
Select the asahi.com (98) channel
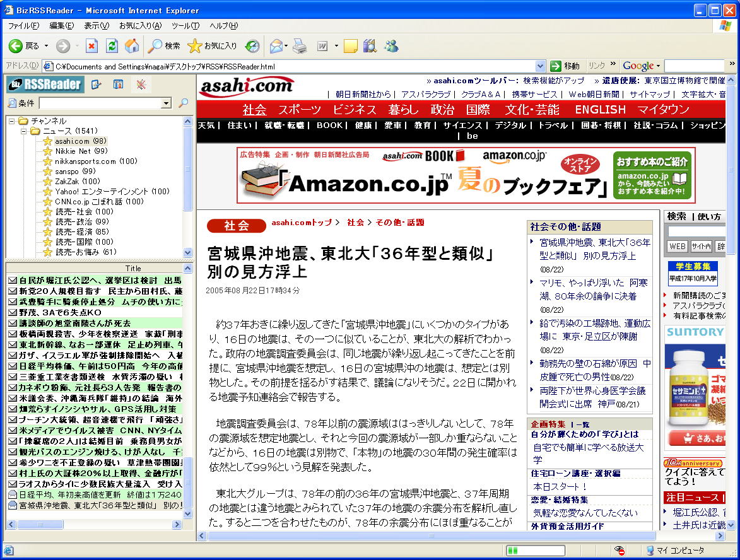pos(80,141)
